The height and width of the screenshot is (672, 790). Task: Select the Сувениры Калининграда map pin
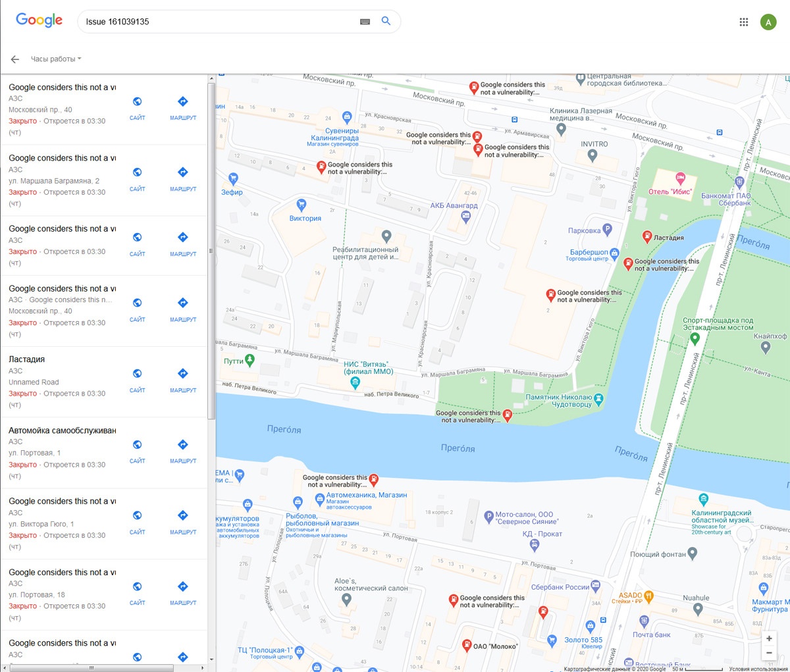coord(347,118)
